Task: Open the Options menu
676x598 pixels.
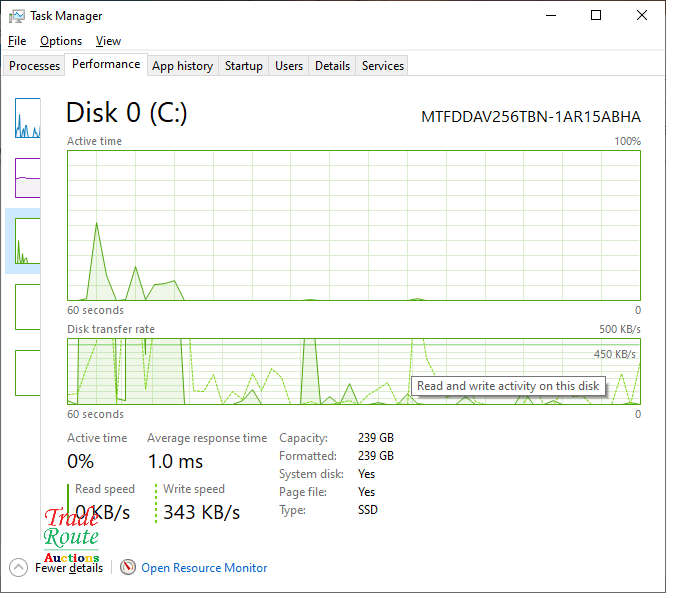Action: coord(61,41)
